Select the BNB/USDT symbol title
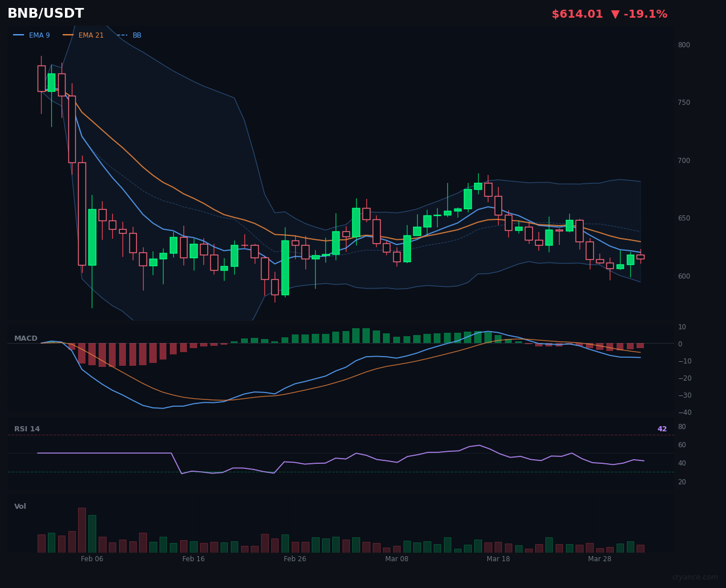This screenshot has width=726, height=588. click(x=46, y=13)
